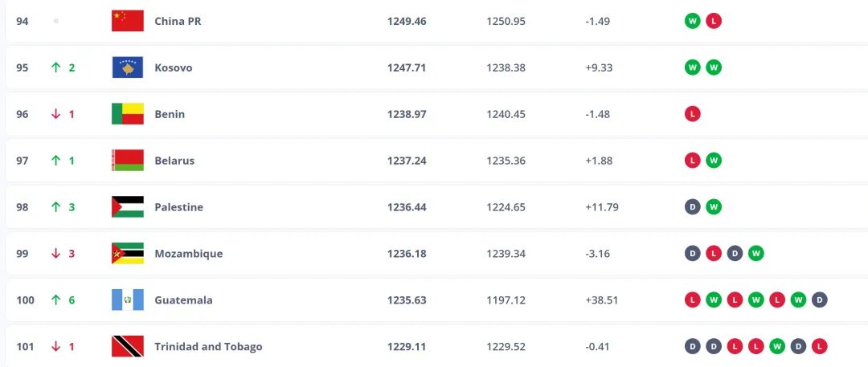Click the Mozambique flag icon
Screen dimensions: 868x367
pos(127,254)
